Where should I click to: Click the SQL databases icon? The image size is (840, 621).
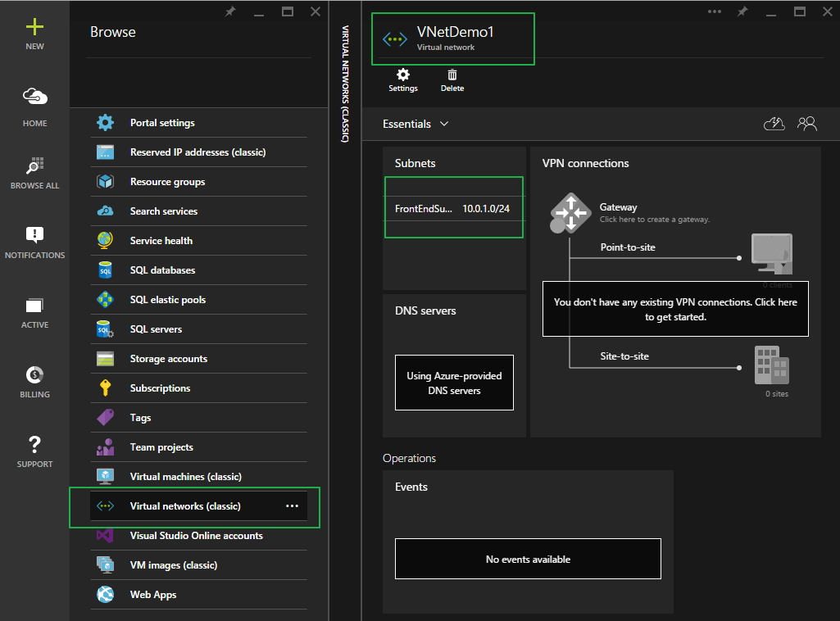click(x=105, y=270)
